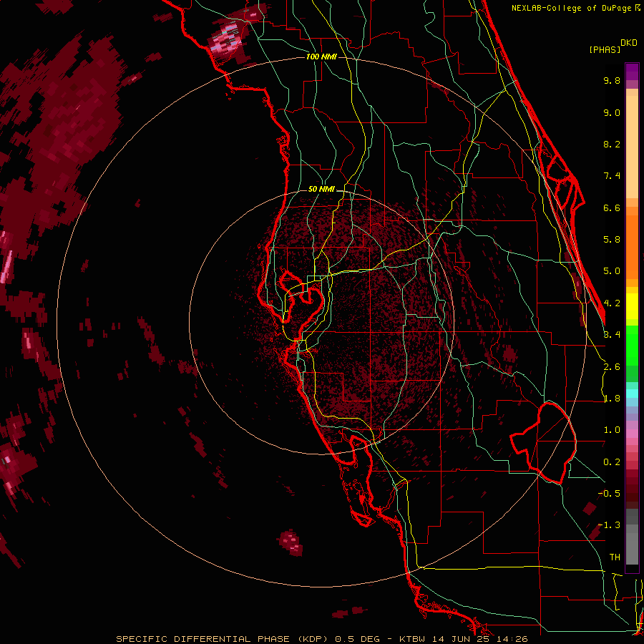Click the 3.4 scale value
644x644 pixels.
[612, 335]
